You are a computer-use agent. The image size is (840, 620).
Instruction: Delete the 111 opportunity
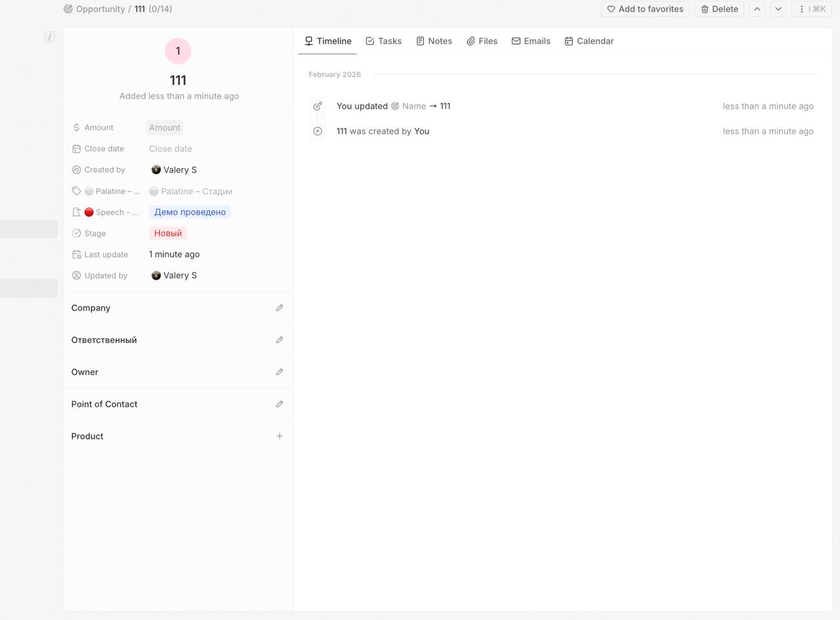click(719, 9)
